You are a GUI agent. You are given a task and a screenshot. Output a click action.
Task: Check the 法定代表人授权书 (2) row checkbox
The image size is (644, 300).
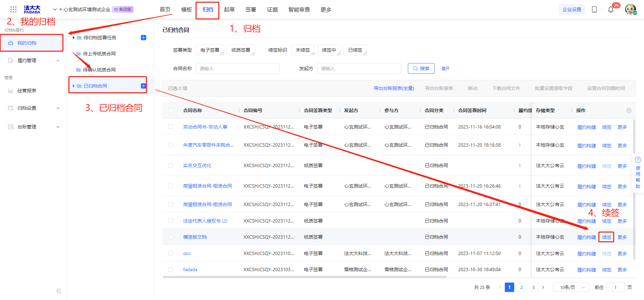coord(171,221)
